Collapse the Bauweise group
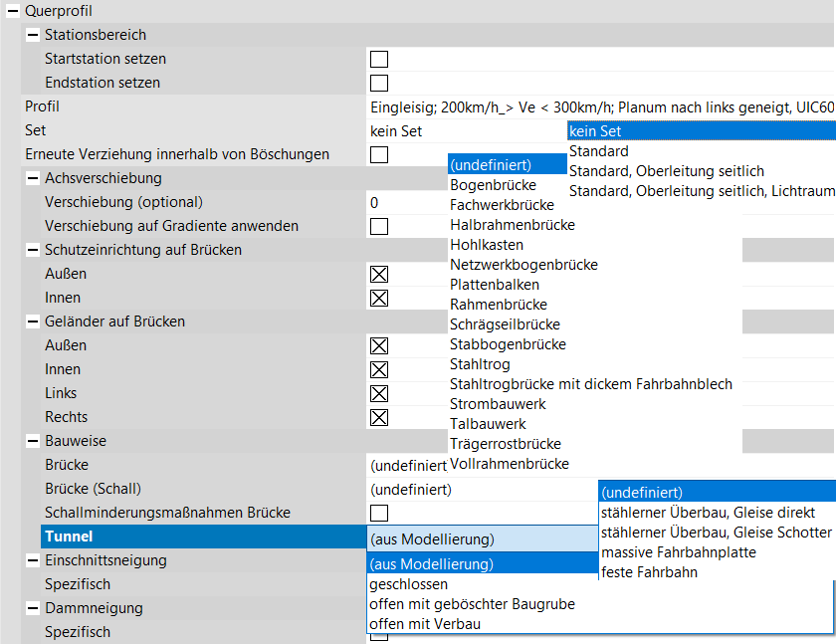Viewport: 836px width, 644px height. coord(33,441)
